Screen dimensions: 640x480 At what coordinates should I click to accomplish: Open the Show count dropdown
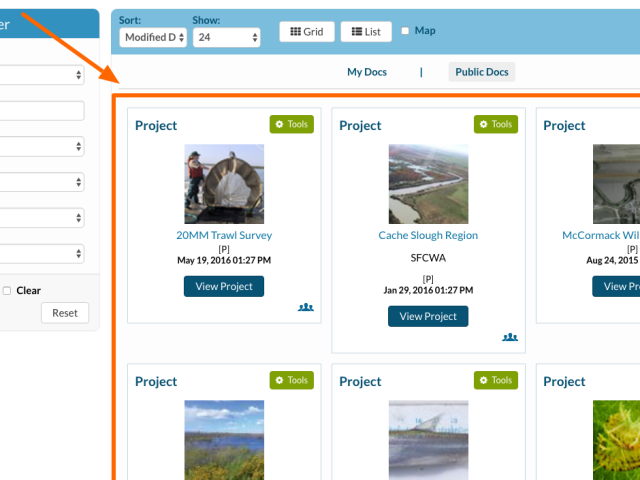226,38
